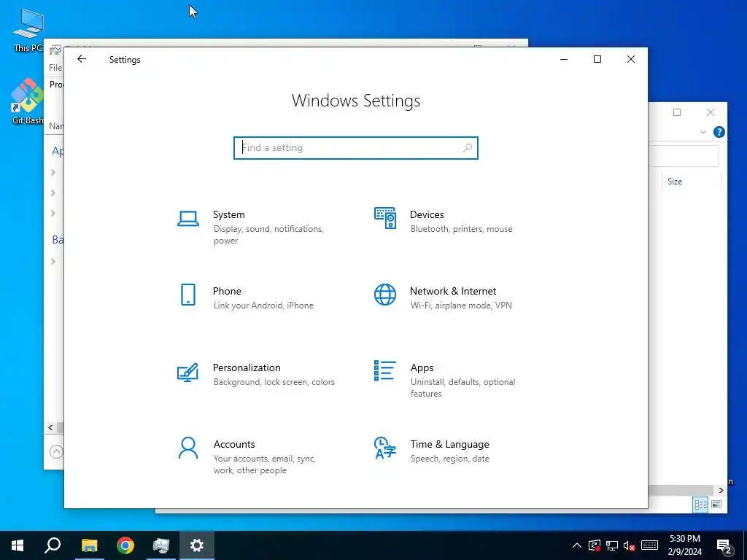
Task: Open the notification center icon
Action: [x=724, y=546]
